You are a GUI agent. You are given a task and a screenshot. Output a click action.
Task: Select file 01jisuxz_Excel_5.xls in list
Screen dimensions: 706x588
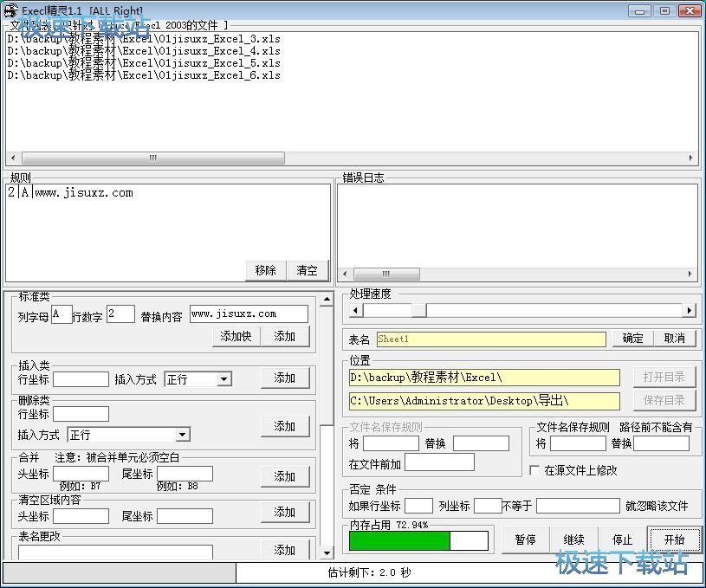(144, 63)
